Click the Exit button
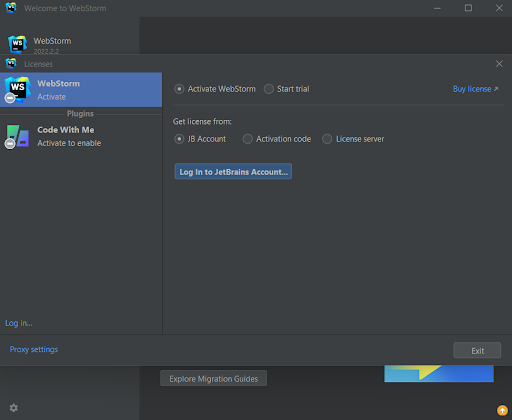This screenshot has height=420, width=512. tap(477, 350)
